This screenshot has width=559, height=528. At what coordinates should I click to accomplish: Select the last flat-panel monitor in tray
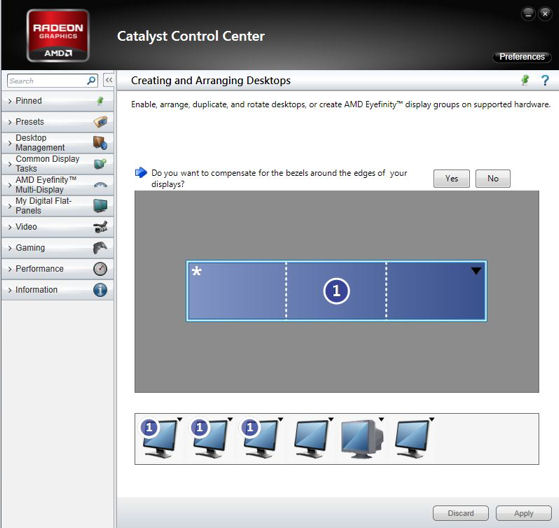click(412, 439)
